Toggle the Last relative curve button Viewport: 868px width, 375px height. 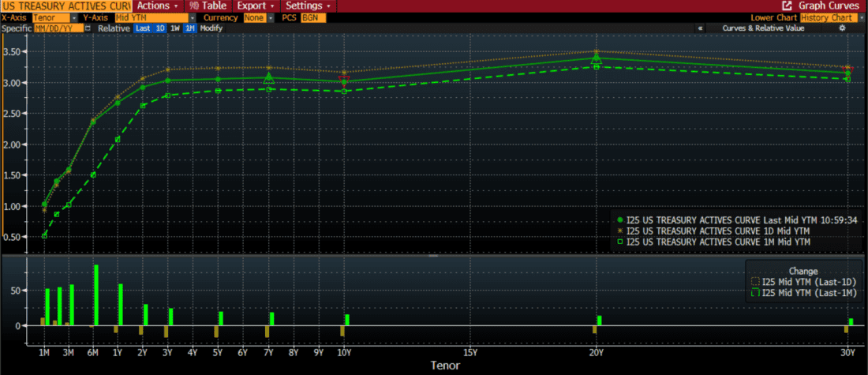click(144, 28)
